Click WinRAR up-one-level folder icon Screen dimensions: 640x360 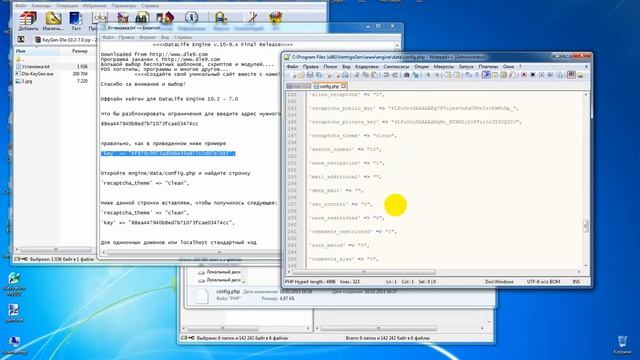tap(21, 40)
